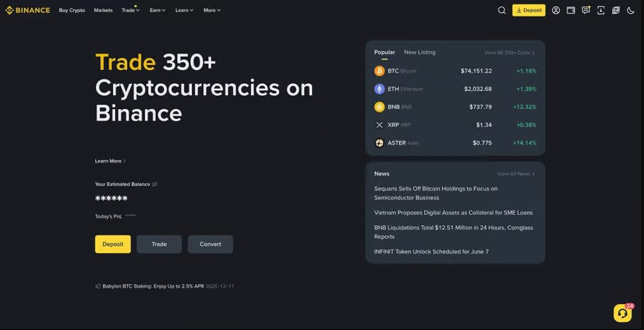Click the Bitcoin coin icon
The image size is (644, 330).
coord(379,71)
